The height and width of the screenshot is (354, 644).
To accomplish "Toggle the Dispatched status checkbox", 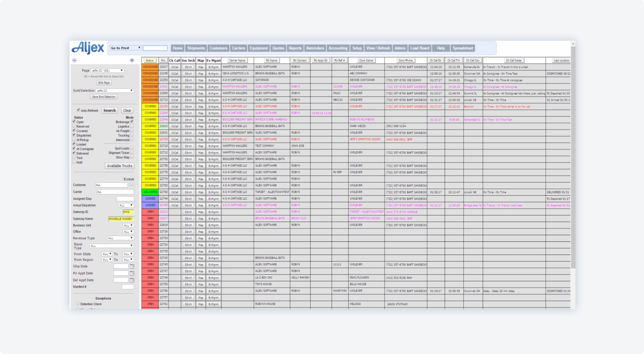I will [x=74, y=135].
